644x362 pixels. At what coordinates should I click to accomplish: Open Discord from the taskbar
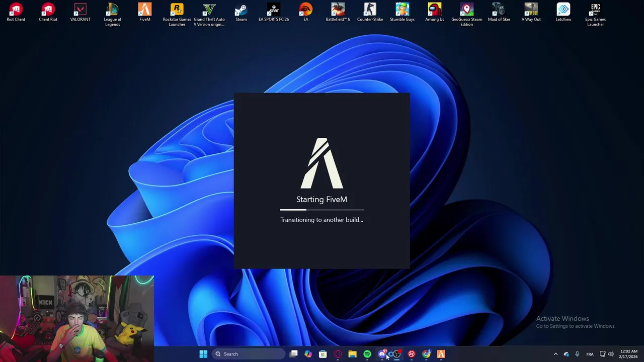[x=382, y=354]
